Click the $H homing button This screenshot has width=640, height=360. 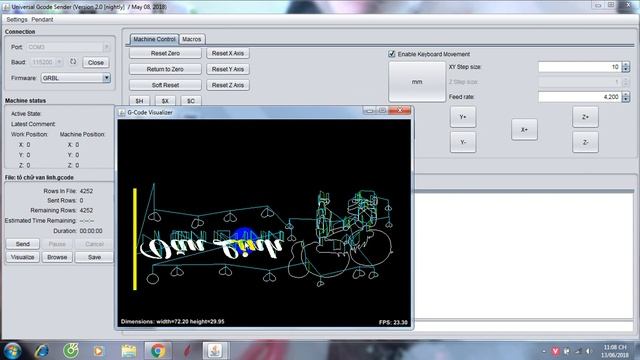[140, 100]
